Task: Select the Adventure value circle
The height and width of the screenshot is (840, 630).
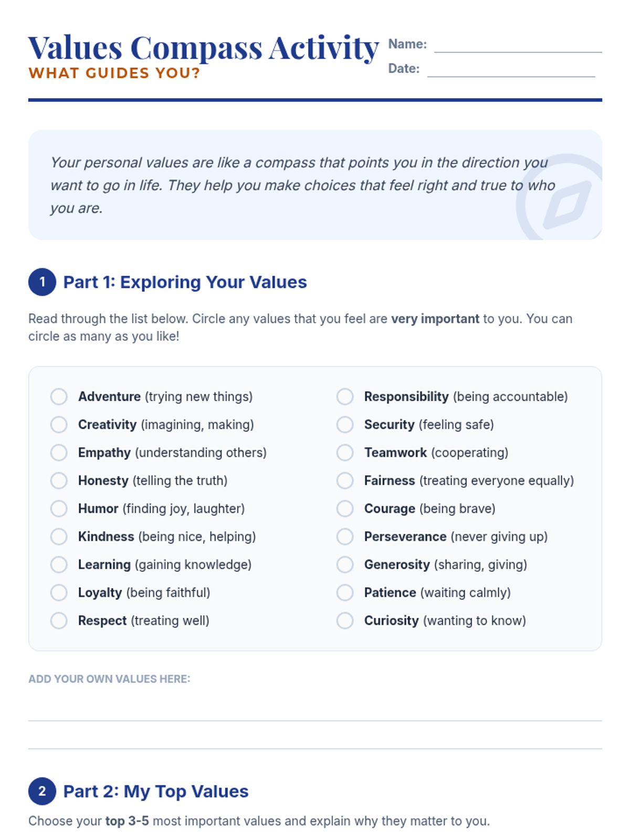Action: pyautogui.click(x=59, y=397)
